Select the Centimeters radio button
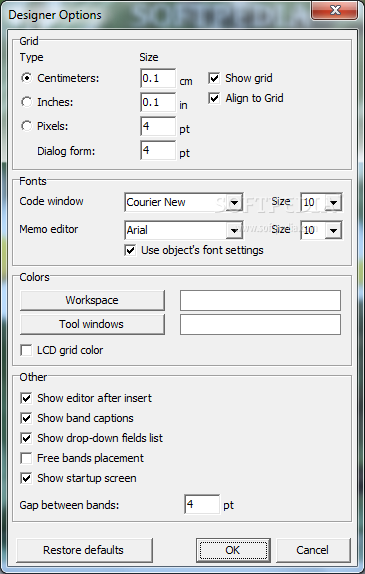365x574 pixels. pyautogui.click(x=27, y=78)
